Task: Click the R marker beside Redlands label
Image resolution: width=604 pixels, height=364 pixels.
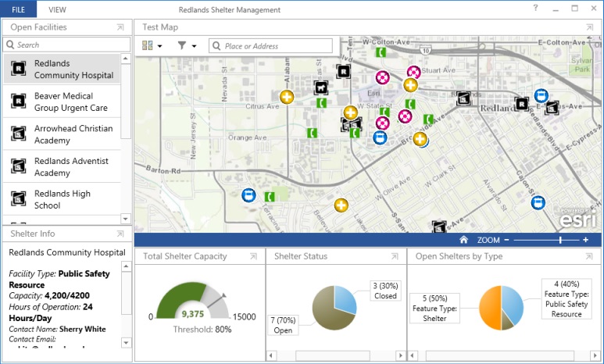Action: click(x=522, y=104)
